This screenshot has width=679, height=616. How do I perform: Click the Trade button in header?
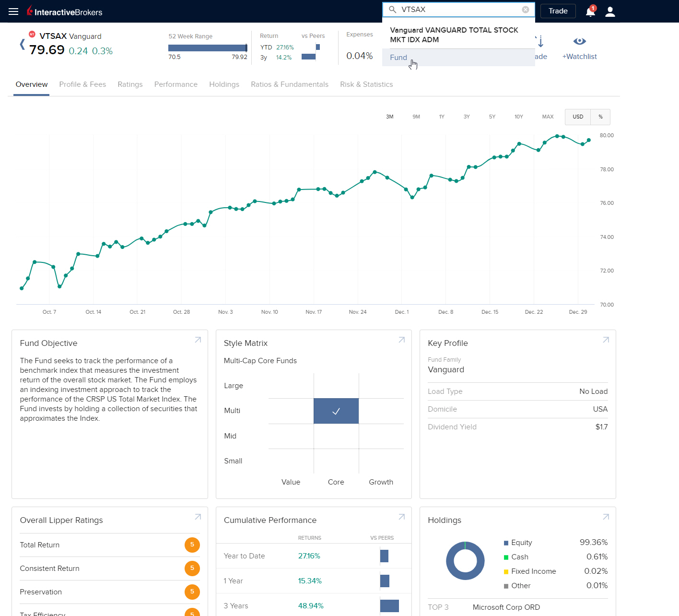[558, 11]
